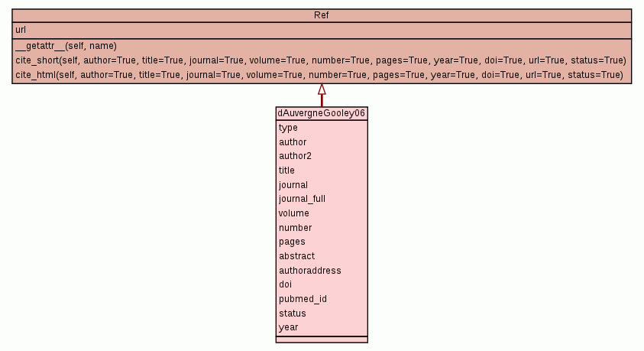
Task: Click the author2 attribute
Action: pos(295,156)
